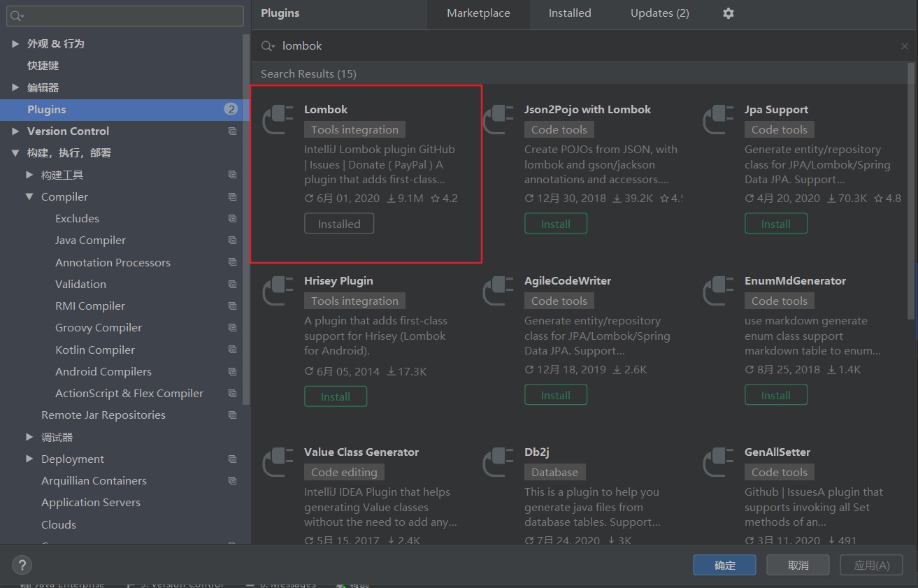Click the Code editing tag under Value Class Generator
Viewport: 918px width, 588px height.
click(344, 473)
